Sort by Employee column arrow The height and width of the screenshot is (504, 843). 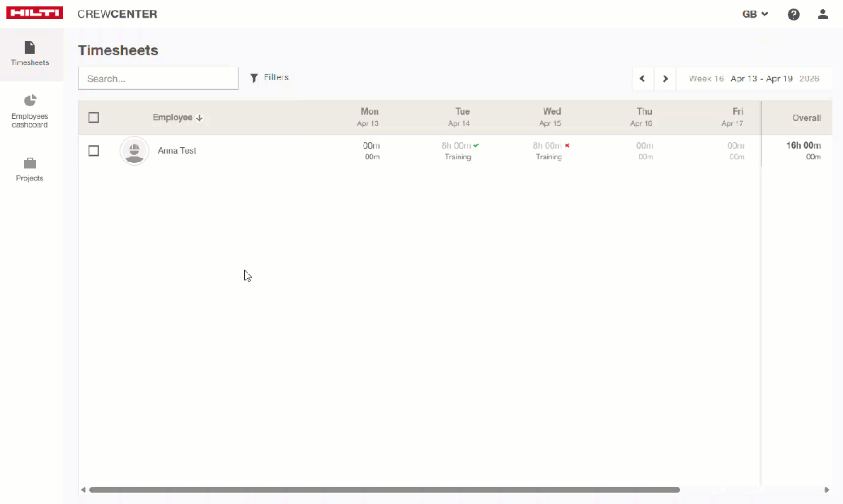(200, 118)
